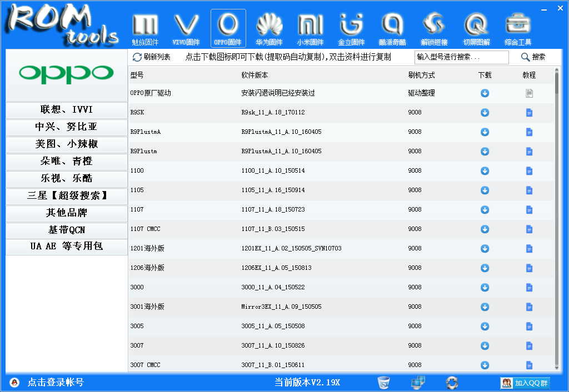
Task: Open the 解锁短接 unlock section
Action: (x=435, y=29)
